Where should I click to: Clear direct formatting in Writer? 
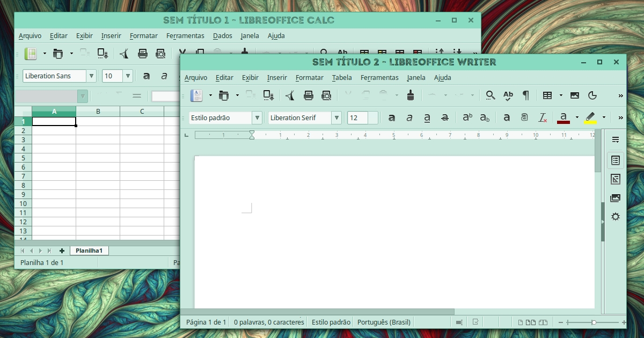[x=543, y=117]
